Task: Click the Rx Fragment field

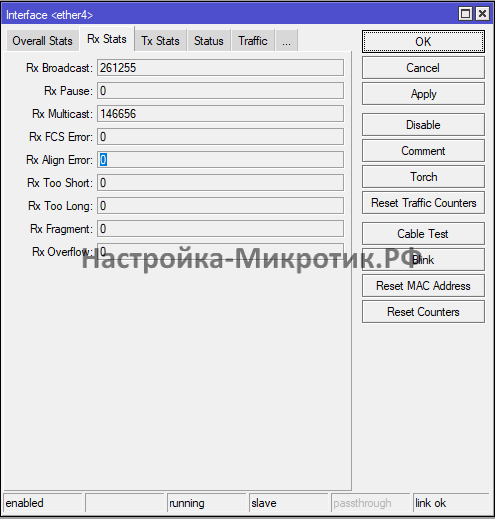Action: (220, 229)
